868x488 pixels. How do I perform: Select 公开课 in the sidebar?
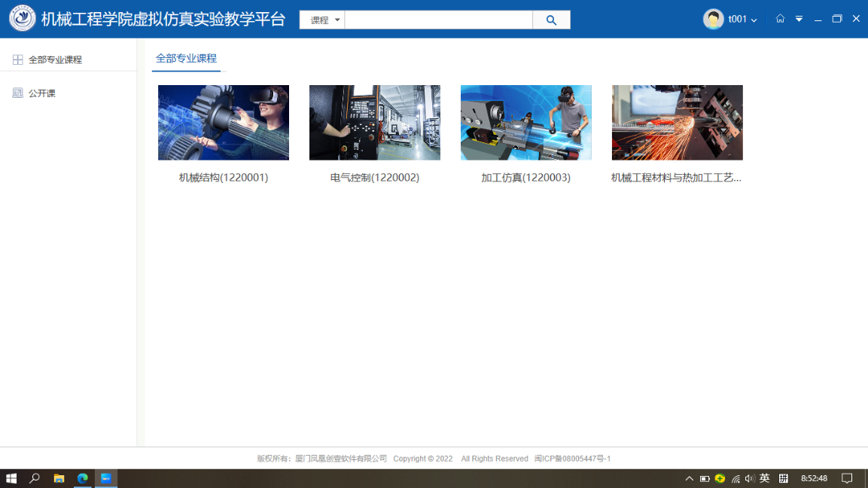pos(68,93)
